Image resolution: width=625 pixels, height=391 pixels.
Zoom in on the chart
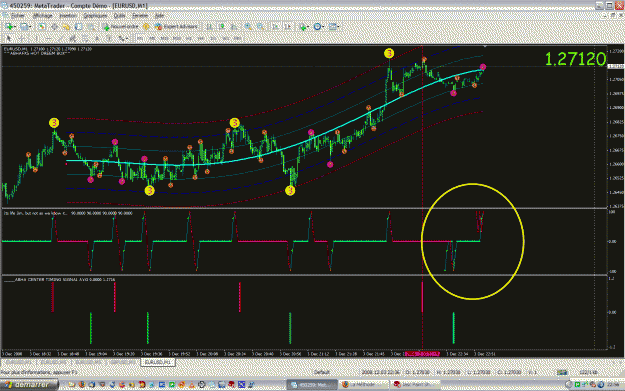pyautogui.click(x=248, y=27)
